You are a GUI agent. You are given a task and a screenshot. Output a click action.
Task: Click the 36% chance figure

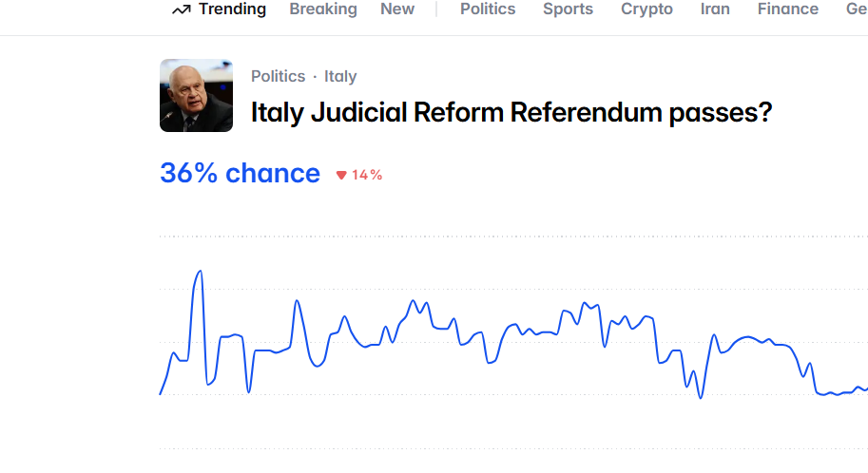[240, 174]
